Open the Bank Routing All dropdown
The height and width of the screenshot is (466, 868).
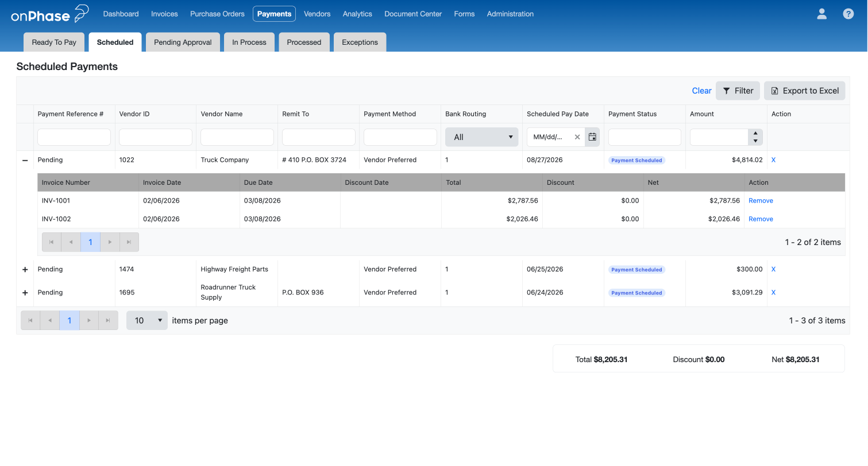pyautogui.click(x=482, y=137)
